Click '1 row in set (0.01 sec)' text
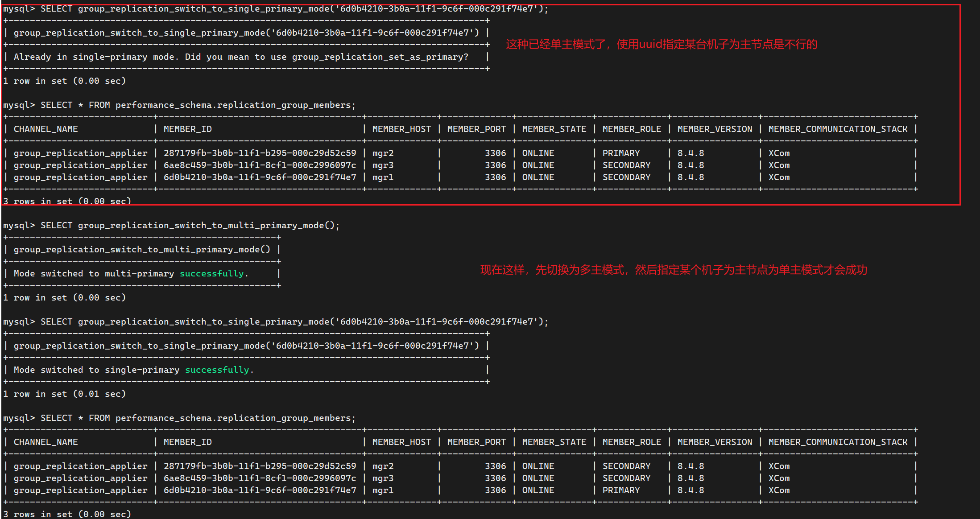 coord(65,394)
